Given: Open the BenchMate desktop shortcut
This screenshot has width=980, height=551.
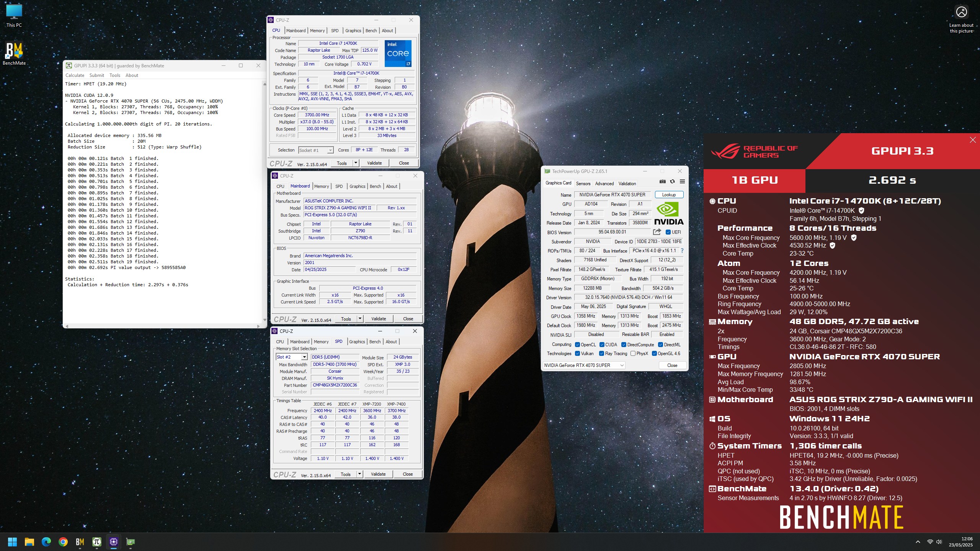Looking at the screenshot, I should coord(14,54).
